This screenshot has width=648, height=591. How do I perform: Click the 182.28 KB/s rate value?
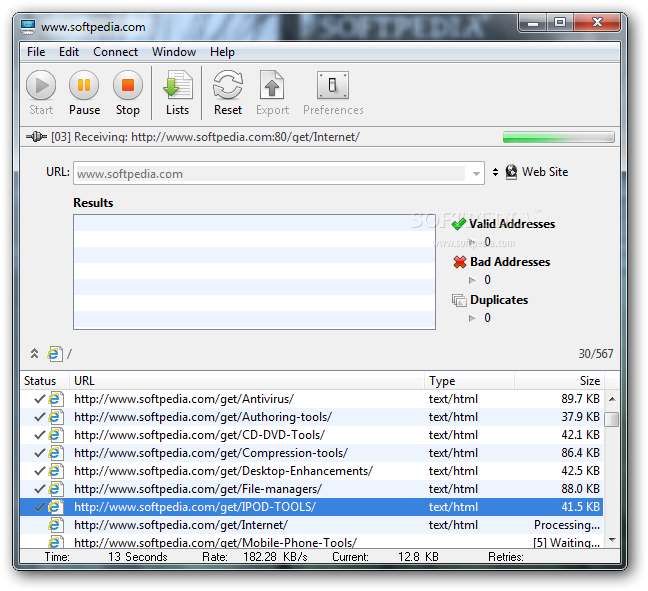point(275,557)
